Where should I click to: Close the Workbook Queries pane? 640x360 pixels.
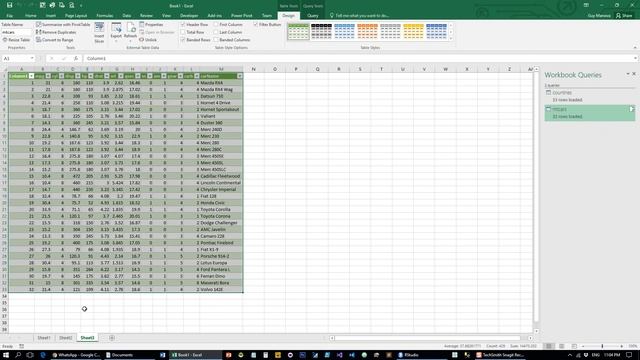pyautogui.click(x=634, y=74)
